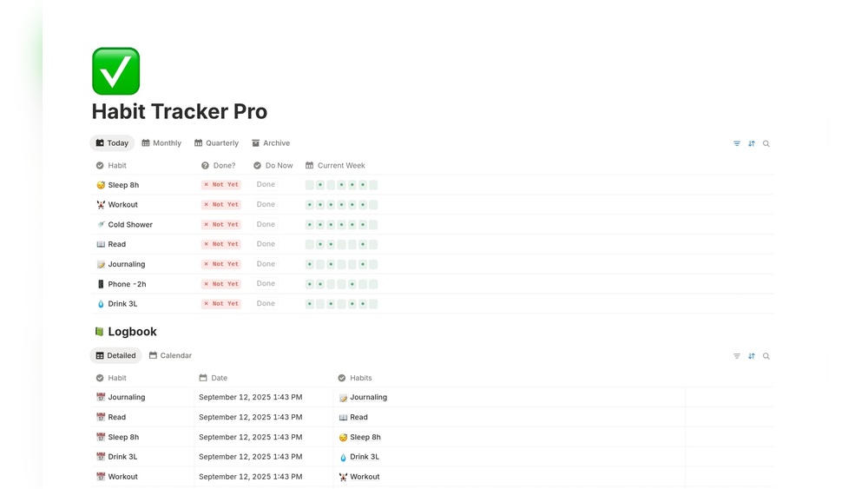
Task: Open the Quarterly view tab
Action: point(217,143)
